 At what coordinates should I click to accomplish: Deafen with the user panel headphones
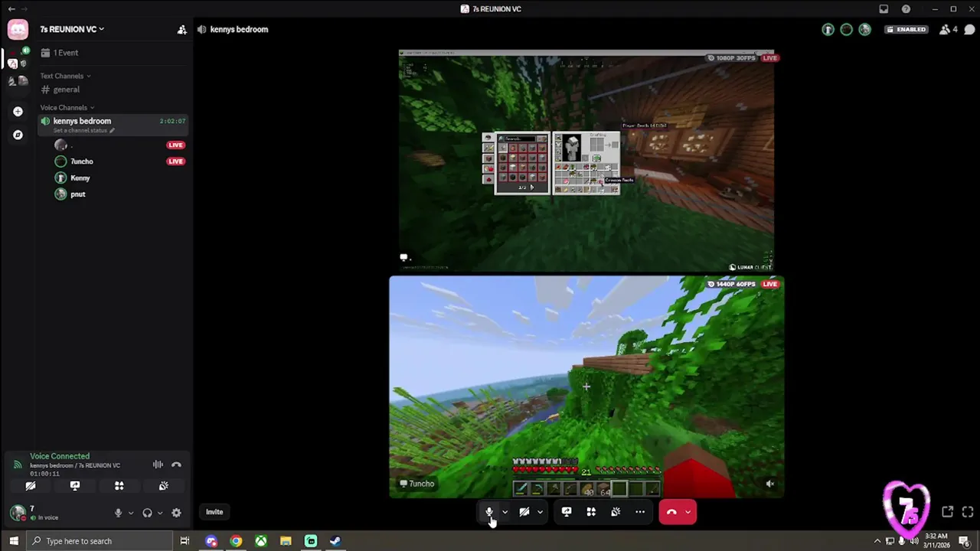(147, 514)
